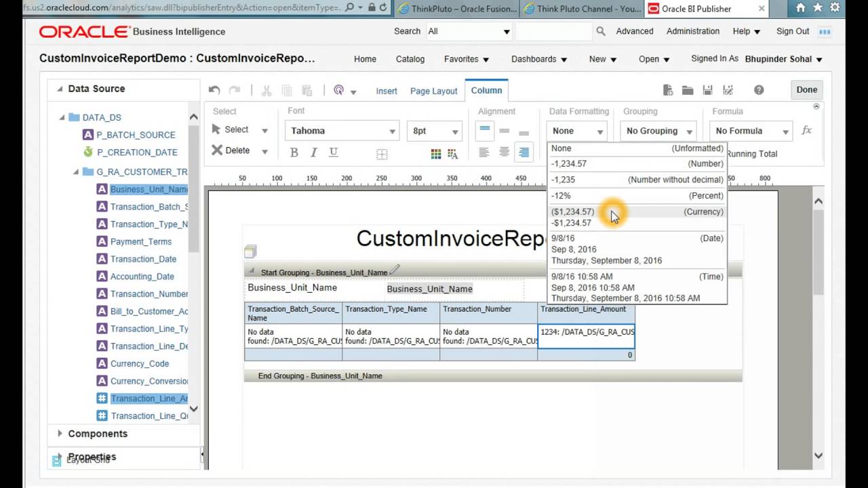
Task: Open Font family dropdown showing Tahoma
Action: (343, 131)
